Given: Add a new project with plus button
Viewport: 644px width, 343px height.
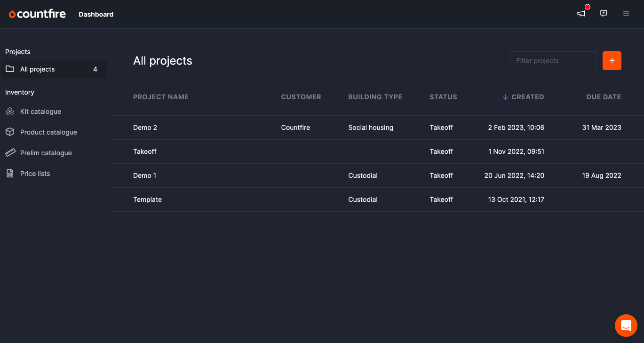Looking at the screenshot, I should tap(612, 61).
